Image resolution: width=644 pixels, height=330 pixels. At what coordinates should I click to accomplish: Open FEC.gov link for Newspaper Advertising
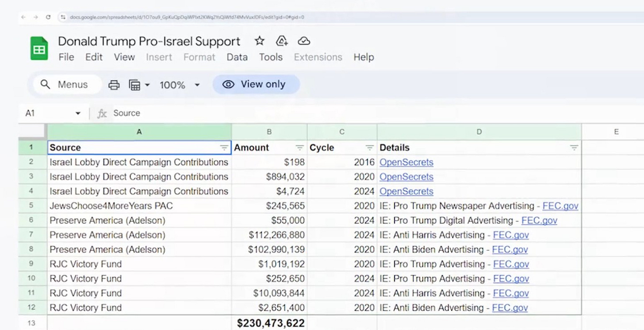[x=560, y=206]
